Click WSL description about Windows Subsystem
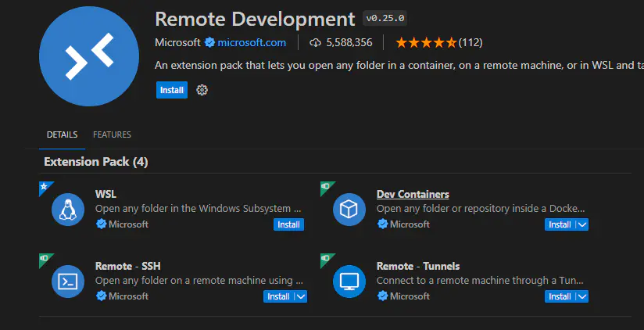The height and width of the screenshot is (330, 644). (x=199, y=209)
